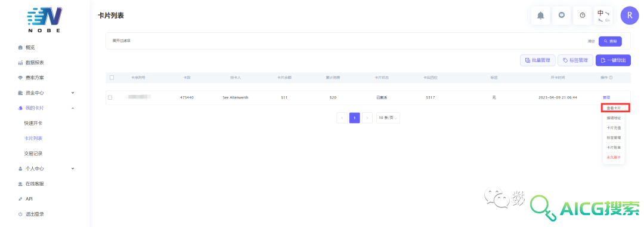Select page 1 in pagination
Image resolution: width=644 pixels, height=227 pixels.
[x=354, y=118]
